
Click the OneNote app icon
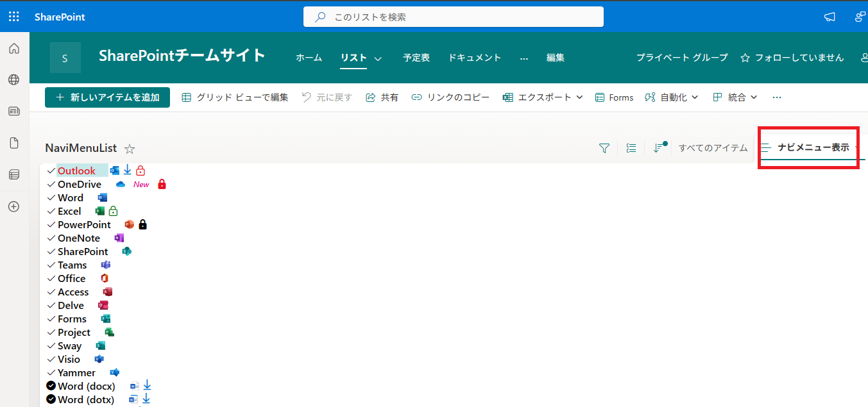(119, 238)
